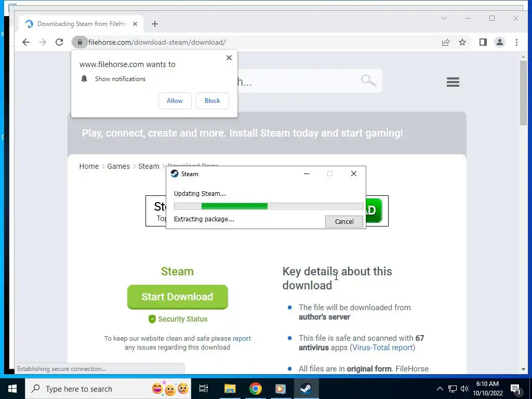This screenshot has width=532, height=399.
Task: Share this page icon in address bar
Action: coord(445,42)
